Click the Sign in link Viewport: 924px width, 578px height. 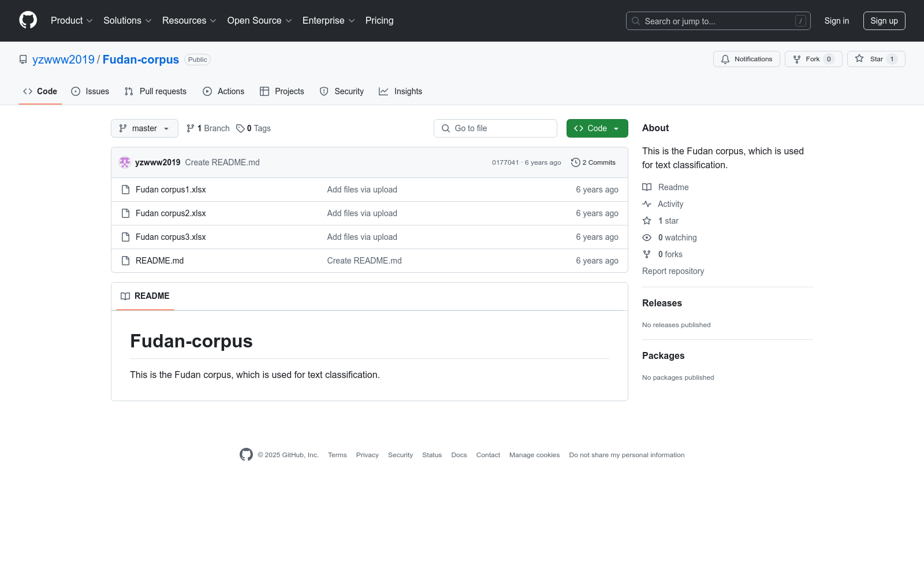click(x=837, y=21)
